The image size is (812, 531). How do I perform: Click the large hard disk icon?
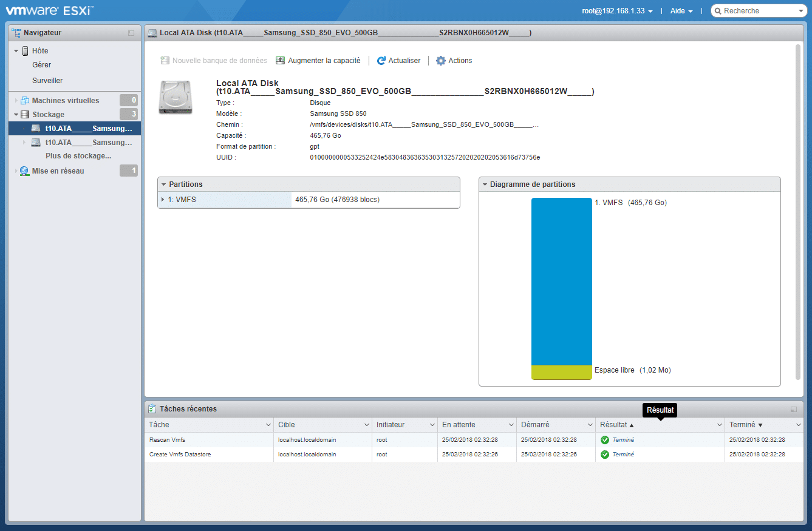174,96
